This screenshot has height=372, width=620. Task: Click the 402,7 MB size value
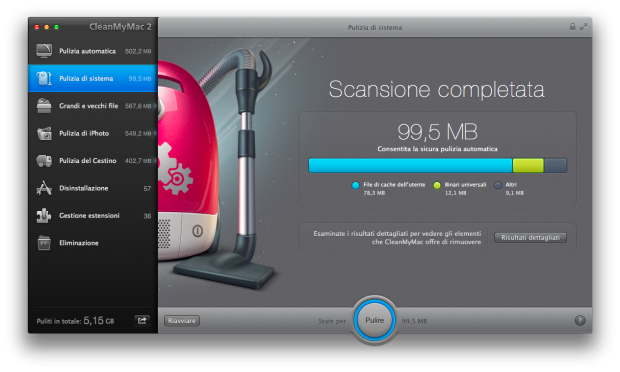click(x=138, y=161)
